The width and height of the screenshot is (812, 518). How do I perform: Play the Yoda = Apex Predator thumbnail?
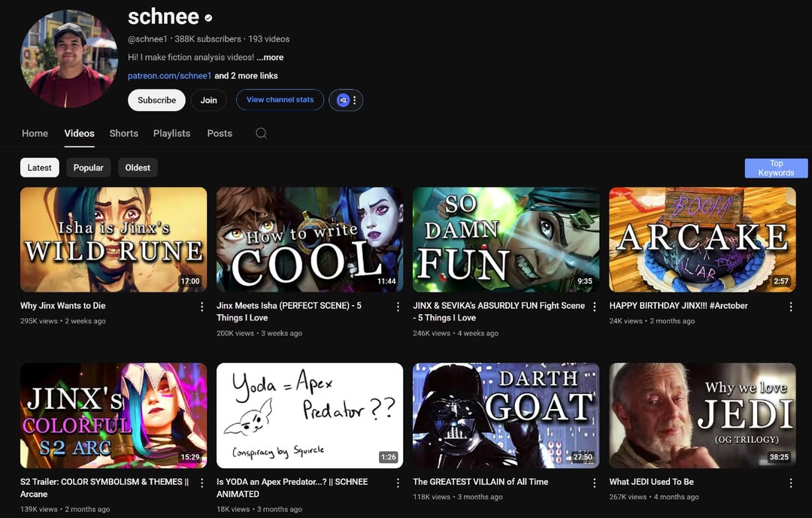click(310, 416)
